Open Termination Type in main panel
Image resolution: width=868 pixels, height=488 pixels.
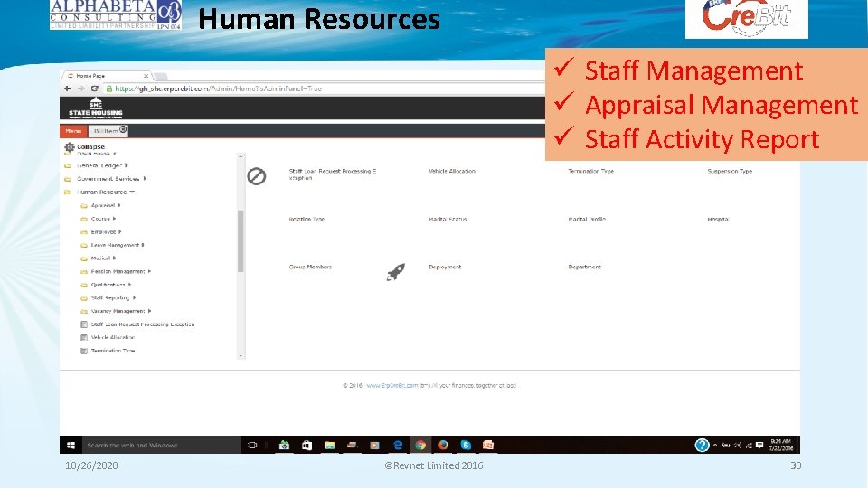(x=590, y=172)
